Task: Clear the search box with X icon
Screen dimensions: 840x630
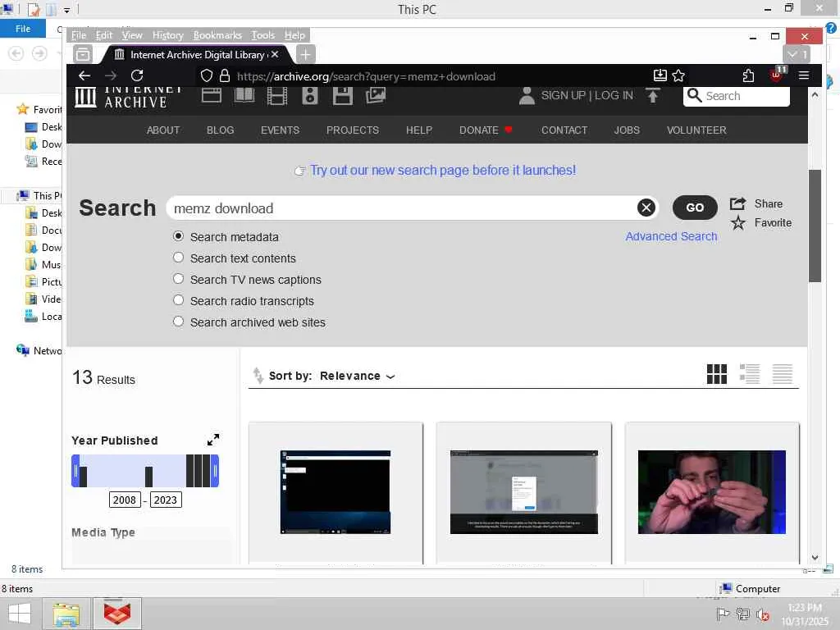Action: coord(646,208)
